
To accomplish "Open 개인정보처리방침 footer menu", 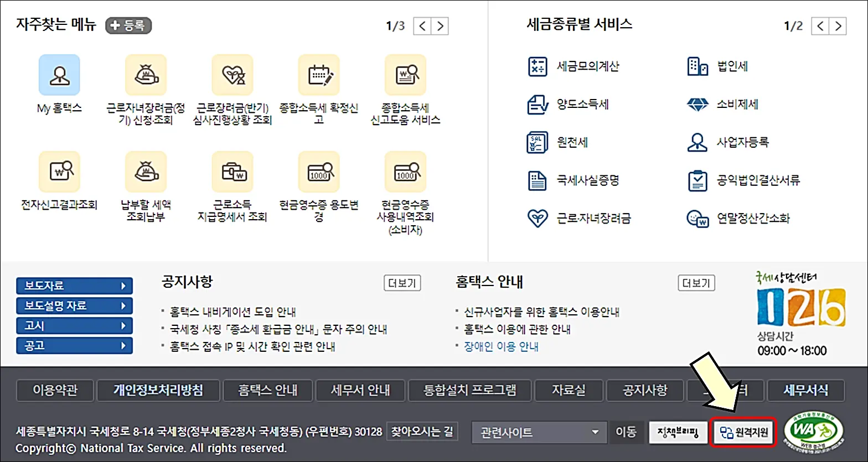I will point(158,391).
